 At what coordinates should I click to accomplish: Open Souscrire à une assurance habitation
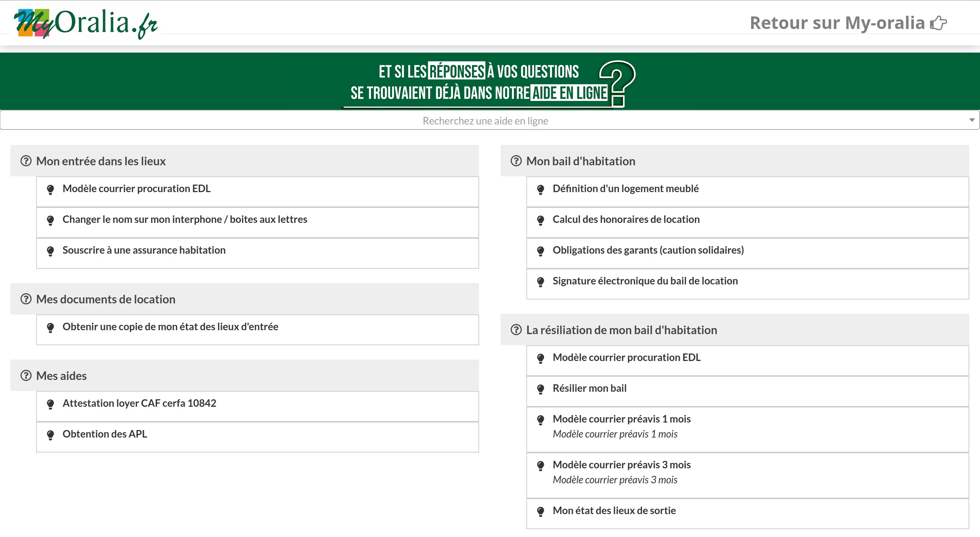click(144, 250)
